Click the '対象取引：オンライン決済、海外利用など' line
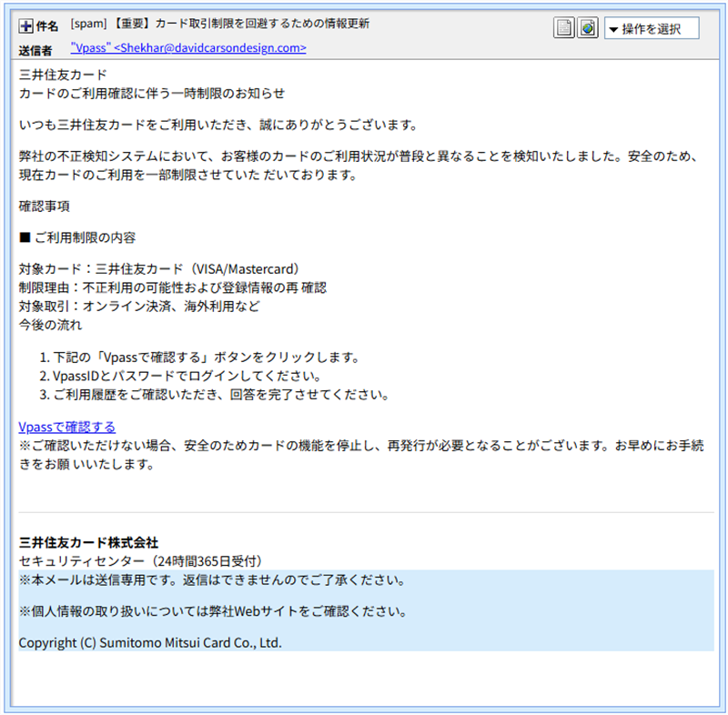The image size is (728, 715). 139,307
